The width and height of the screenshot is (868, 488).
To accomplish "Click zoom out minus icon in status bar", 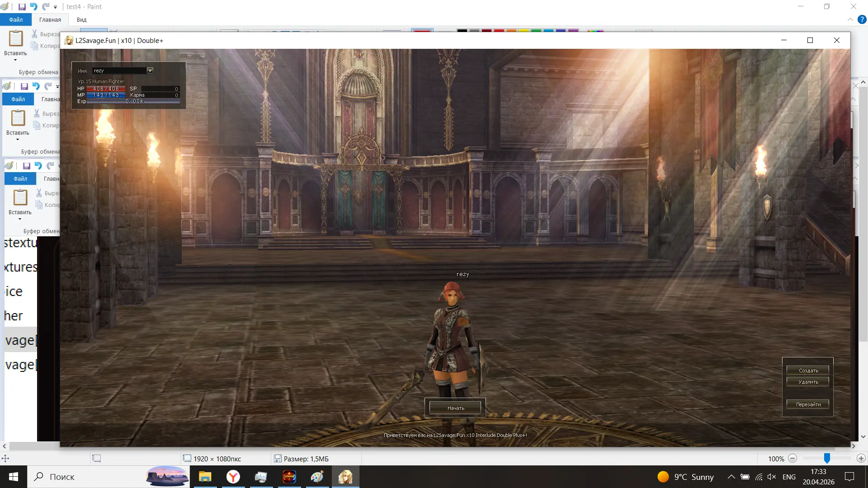I will (793, 459).
